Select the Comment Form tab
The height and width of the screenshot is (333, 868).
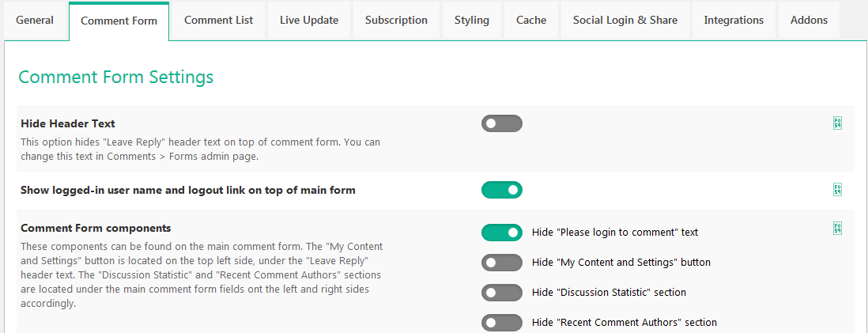tap(119, 21)
